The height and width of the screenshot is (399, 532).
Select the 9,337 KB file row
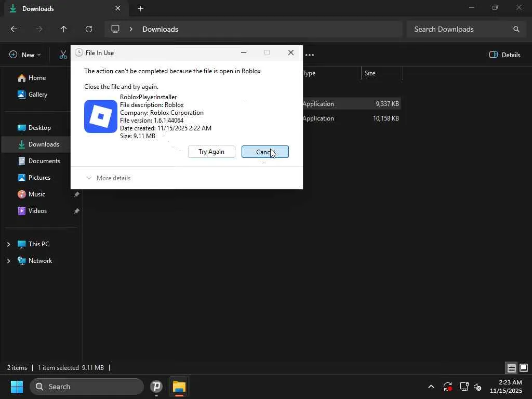[x=352, y=104]
